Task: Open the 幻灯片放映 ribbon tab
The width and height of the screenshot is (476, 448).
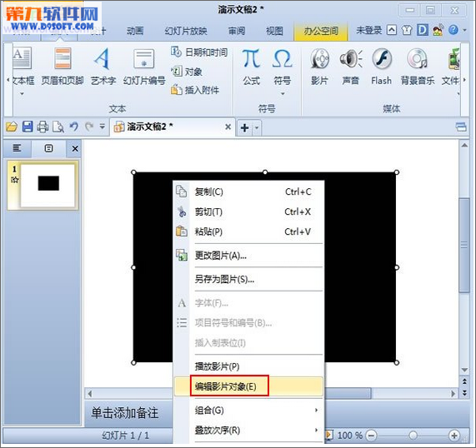Action: (x=186, y=31)
